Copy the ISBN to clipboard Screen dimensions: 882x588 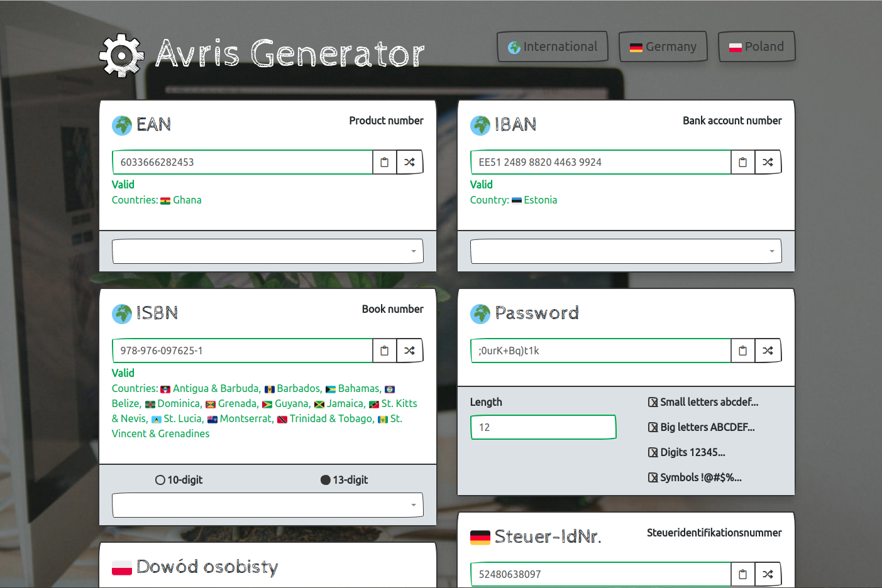(x=385, y=351)
